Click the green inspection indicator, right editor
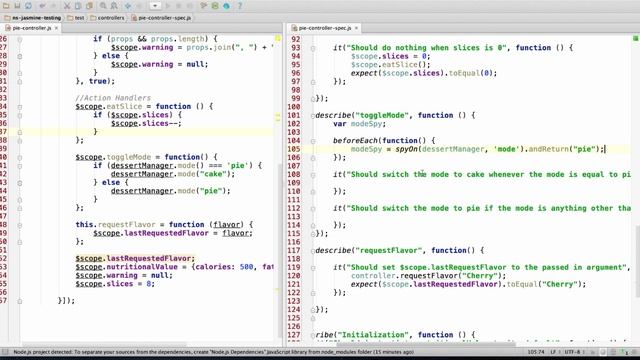 pyautogui.click(x=636, y=38)
